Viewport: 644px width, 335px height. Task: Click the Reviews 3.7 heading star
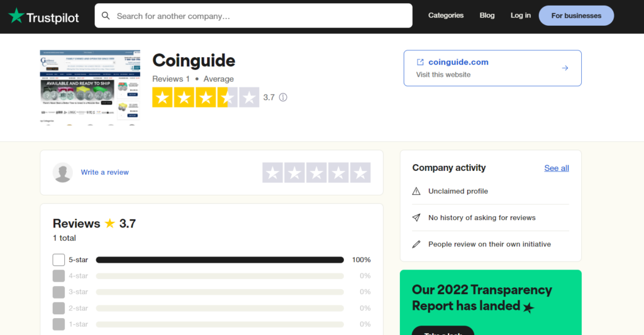point(109,223)
